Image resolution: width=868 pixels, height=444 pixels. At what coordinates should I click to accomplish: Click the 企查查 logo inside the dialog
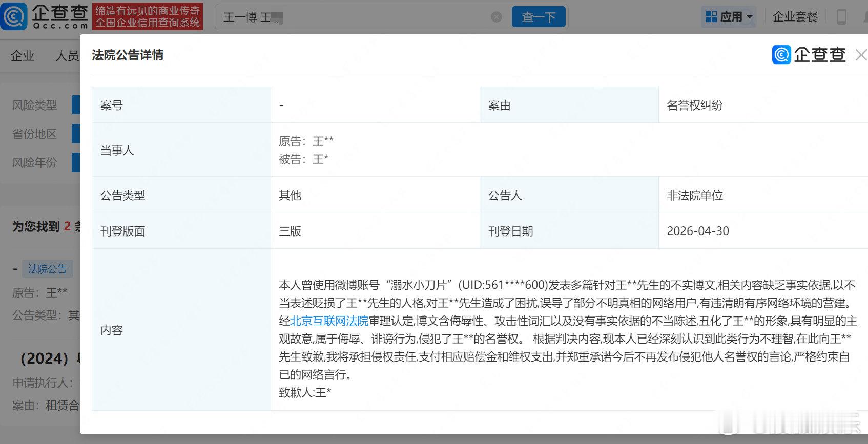(809, 54)
